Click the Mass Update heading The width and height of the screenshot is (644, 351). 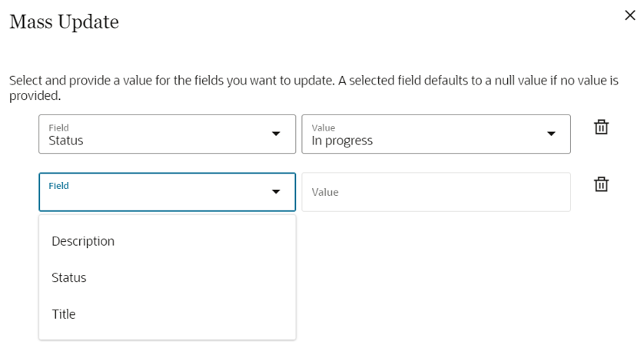[x=64, y=22]
